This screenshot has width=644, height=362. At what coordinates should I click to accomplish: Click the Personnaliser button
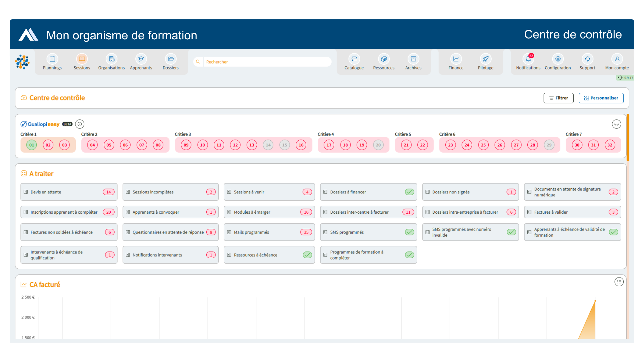click(601, 98)
